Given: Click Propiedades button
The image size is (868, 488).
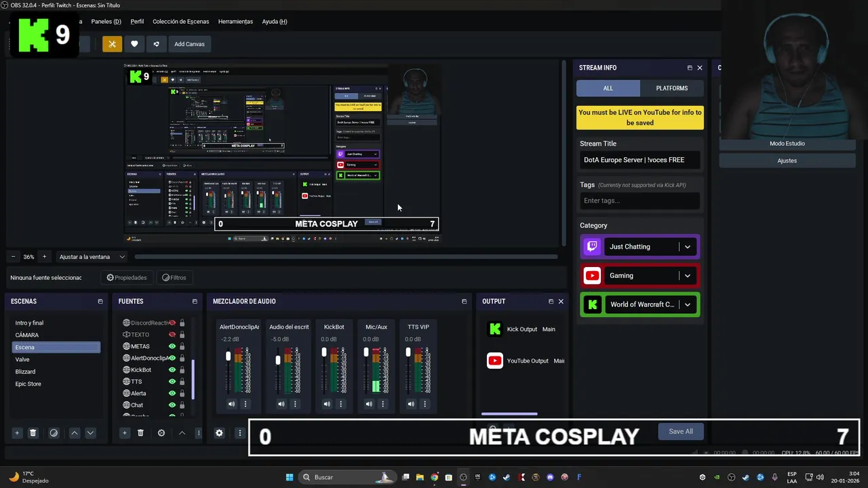Looking at the screenshot, I should click(127, 277).
